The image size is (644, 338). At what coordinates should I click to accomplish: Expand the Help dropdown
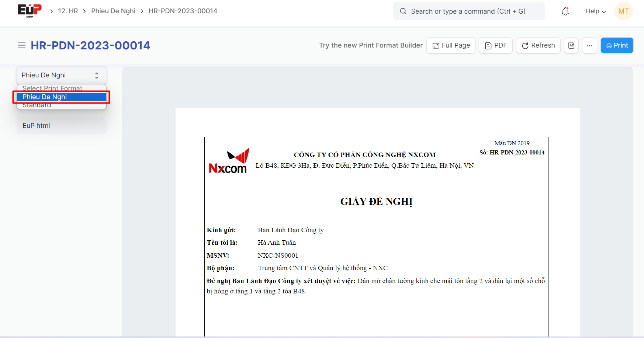click(x=595, y=11)
